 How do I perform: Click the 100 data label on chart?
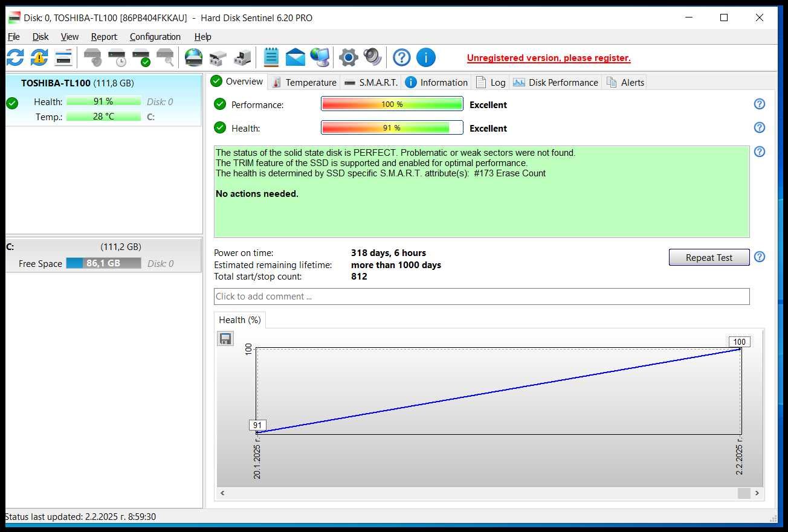click(740, 342)
